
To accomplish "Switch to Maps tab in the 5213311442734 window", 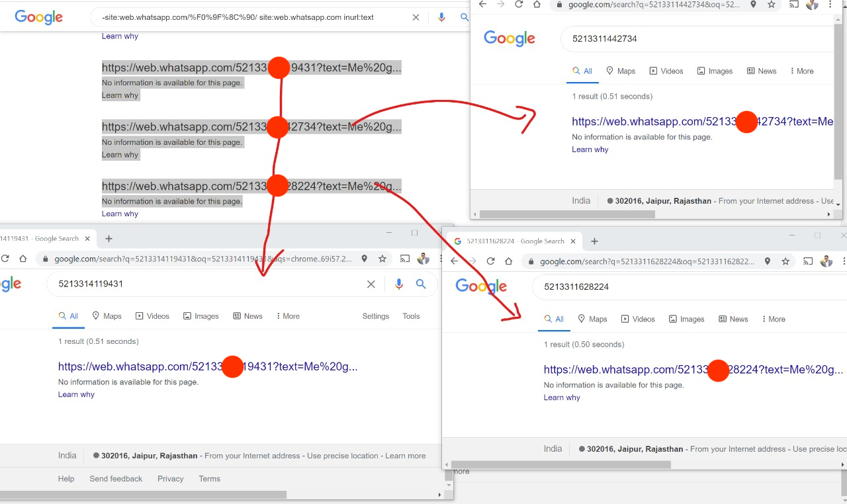I will click(x=620, y=71).
